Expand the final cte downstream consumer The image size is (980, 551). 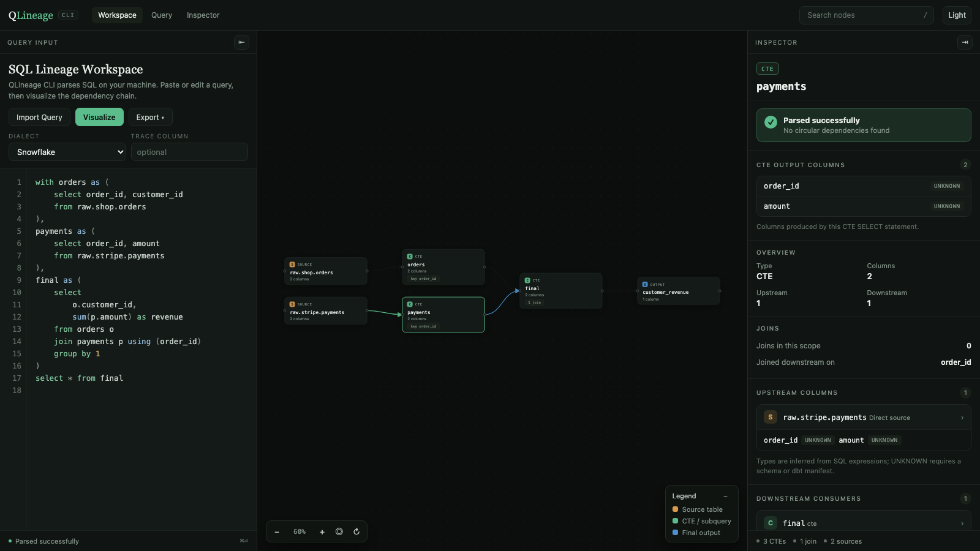[864, 523]
